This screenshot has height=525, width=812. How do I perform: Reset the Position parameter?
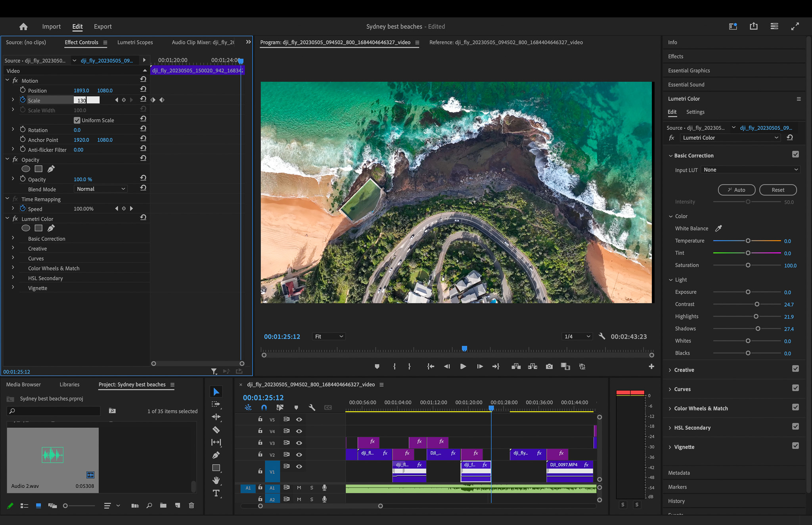143,89
